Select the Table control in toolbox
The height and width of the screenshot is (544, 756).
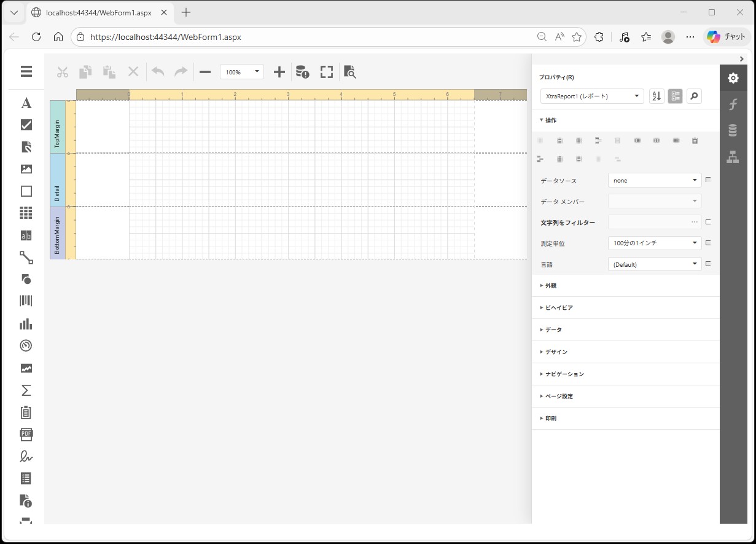(x=26, y=213)
